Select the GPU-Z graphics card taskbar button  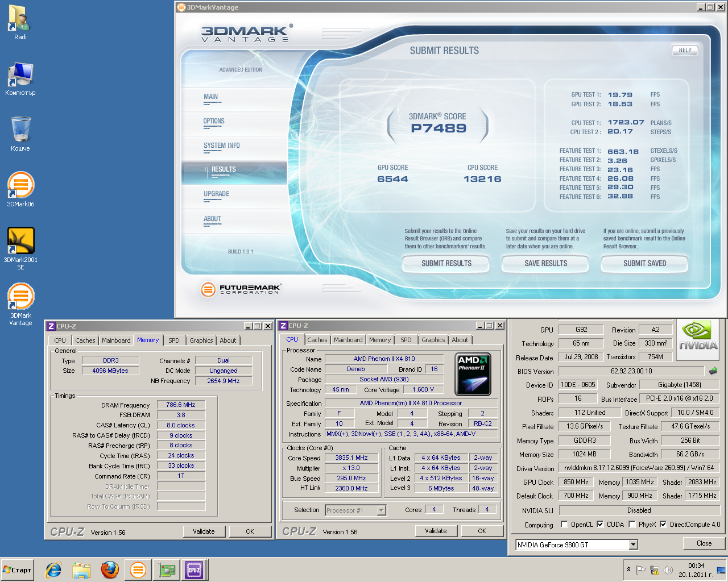pos(167,569)
